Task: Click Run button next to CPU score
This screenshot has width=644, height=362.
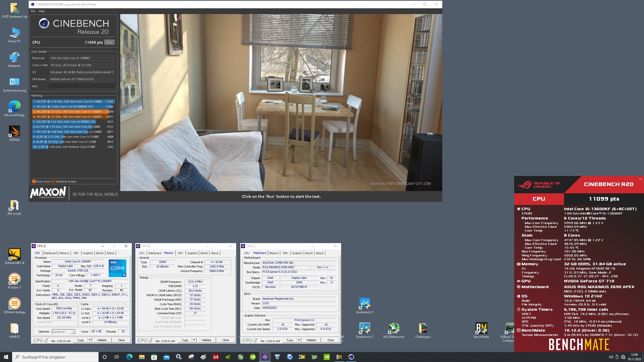Action: 109,42
